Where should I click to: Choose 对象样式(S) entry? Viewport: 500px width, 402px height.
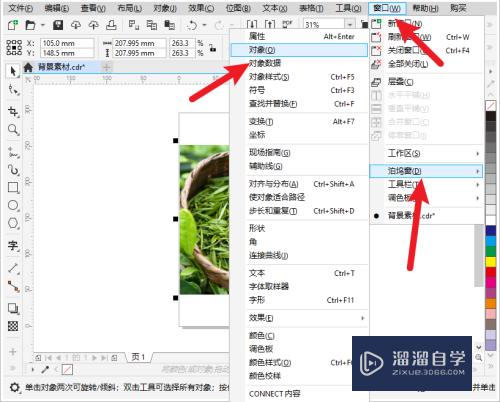coord(299,77)
